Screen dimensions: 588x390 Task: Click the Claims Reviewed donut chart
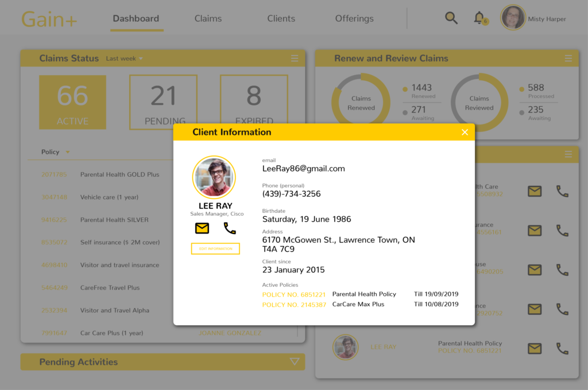coord(479,102)
